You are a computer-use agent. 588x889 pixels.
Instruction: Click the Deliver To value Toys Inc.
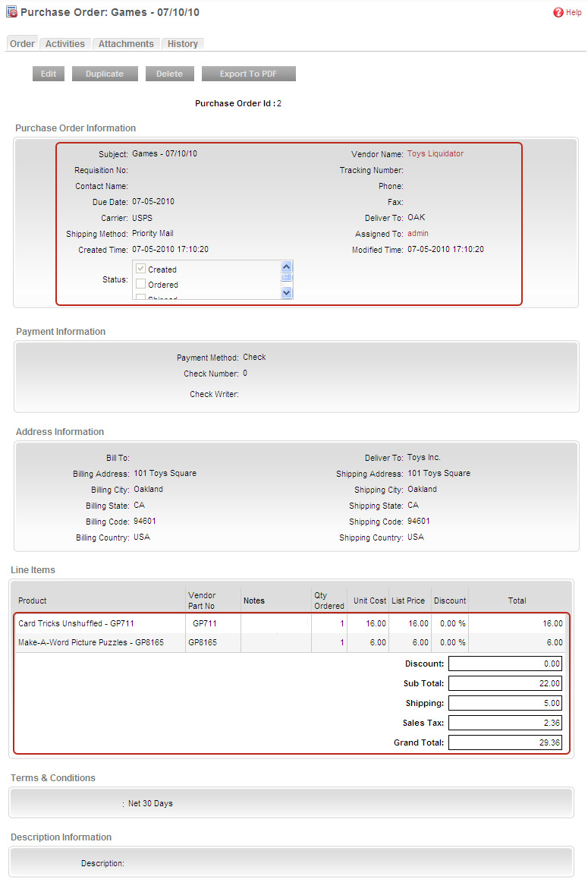423,458
